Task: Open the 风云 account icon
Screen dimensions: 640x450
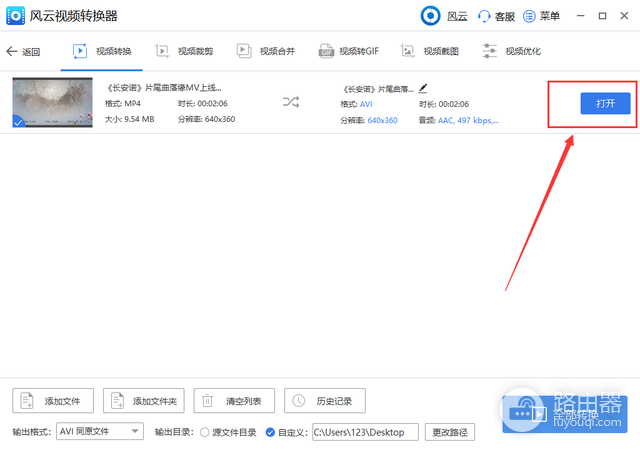Action: coord(430,16)
